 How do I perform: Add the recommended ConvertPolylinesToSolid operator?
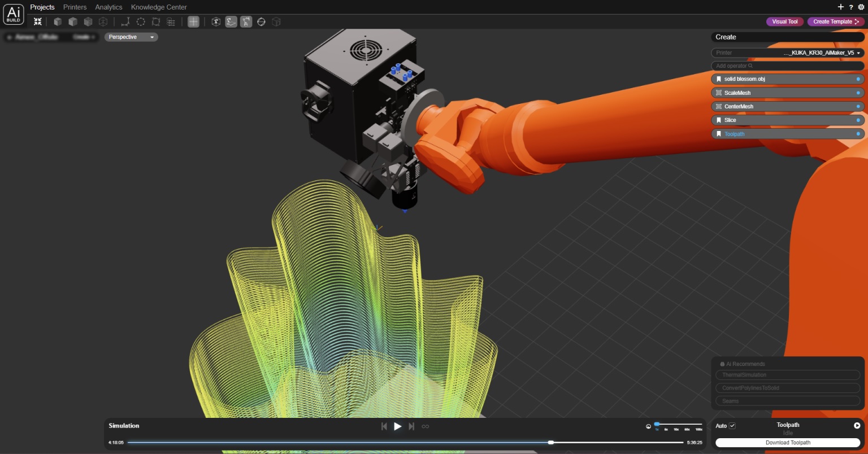(788, 388)
